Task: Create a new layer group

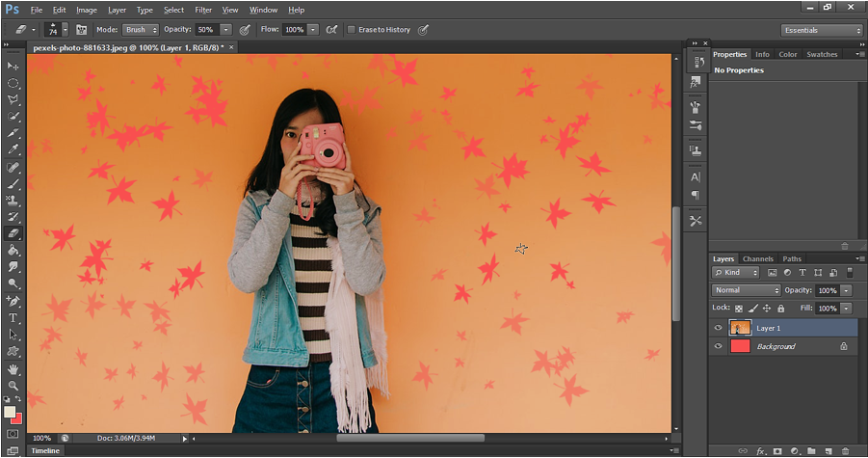Action: [811, 451]
